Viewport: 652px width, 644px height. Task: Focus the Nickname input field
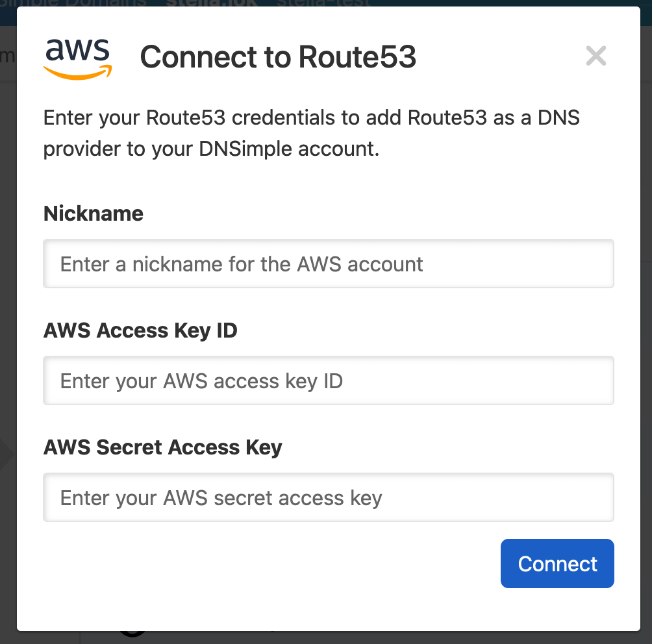click(x=328, y=264)
